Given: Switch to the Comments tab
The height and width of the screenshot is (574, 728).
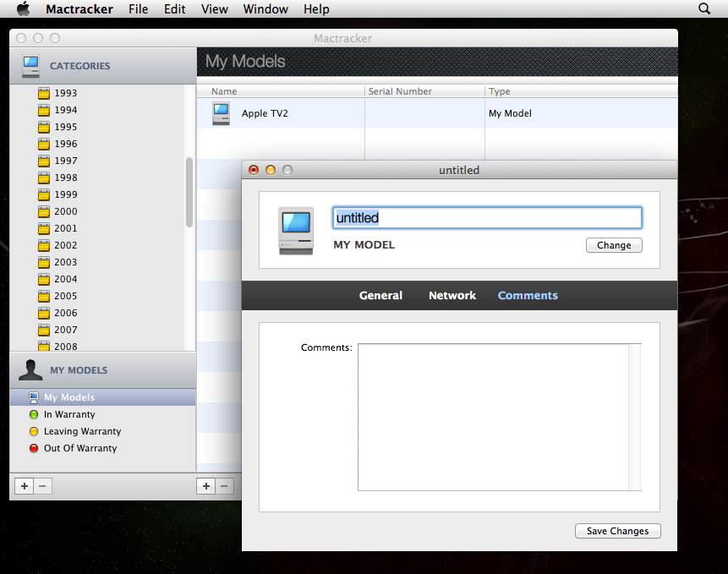Looking at the screenshot, I should (528, 296).
